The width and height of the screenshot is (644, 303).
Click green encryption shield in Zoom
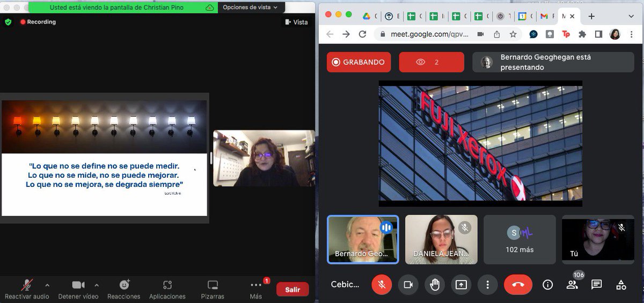(8, 22)
